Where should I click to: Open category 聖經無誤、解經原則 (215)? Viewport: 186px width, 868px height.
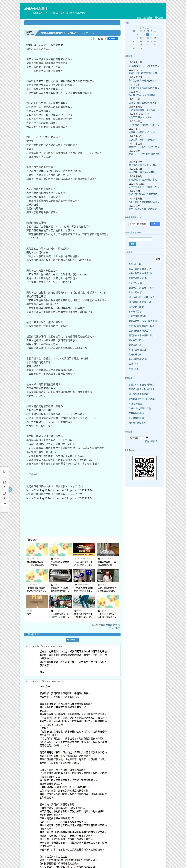coord(141,288)
